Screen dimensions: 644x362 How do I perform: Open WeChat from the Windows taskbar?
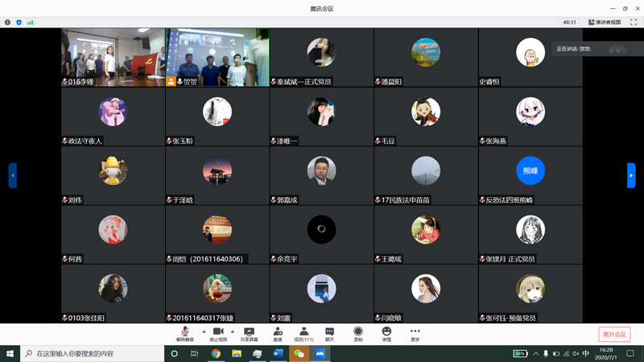tap(299, 354)
